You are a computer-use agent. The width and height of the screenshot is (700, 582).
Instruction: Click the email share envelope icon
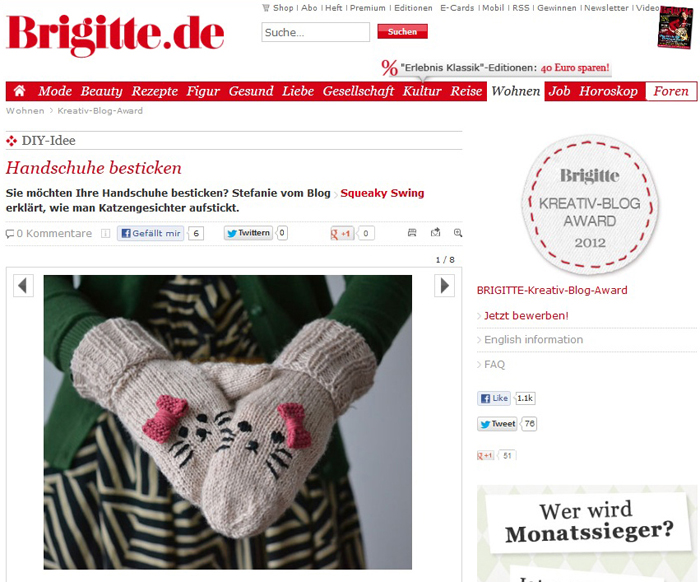point(435,232)
